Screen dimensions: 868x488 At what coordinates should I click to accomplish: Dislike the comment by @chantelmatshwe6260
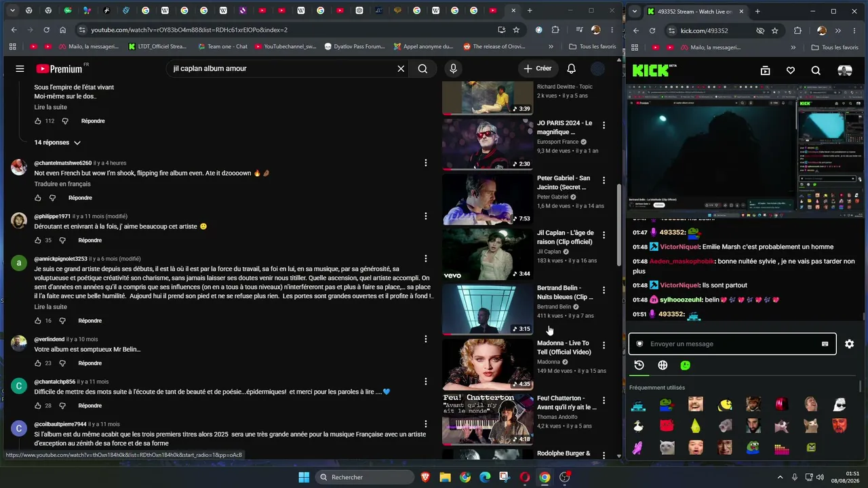click(x=52, y=198)
